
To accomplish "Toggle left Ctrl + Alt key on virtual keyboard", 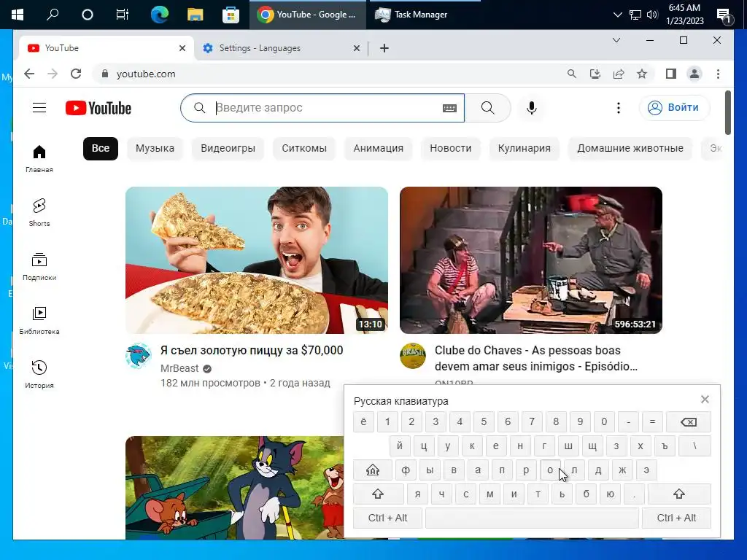I will [x=388, y=518].
